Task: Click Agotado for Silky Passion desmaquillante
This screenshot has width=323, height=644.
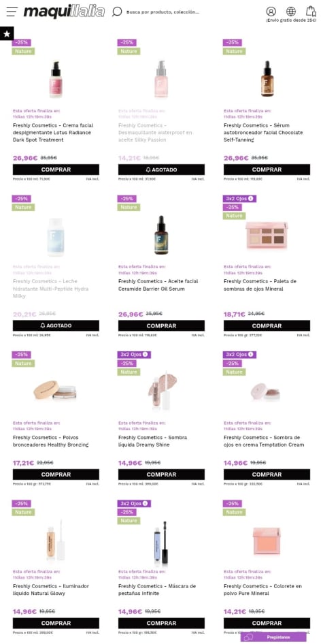Action: 161,170
